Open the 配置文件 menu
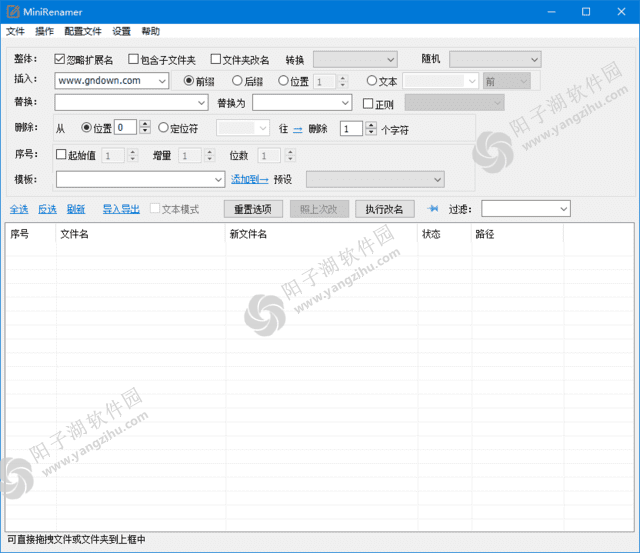The width and height of the screenshot is (640, 553). 83,31
